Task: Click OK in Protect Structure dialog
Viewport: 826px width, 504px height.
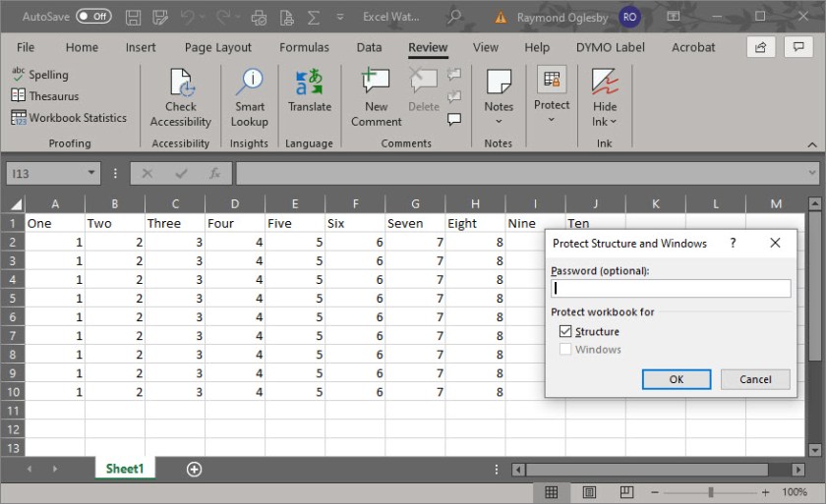Action: pos(677,379)
